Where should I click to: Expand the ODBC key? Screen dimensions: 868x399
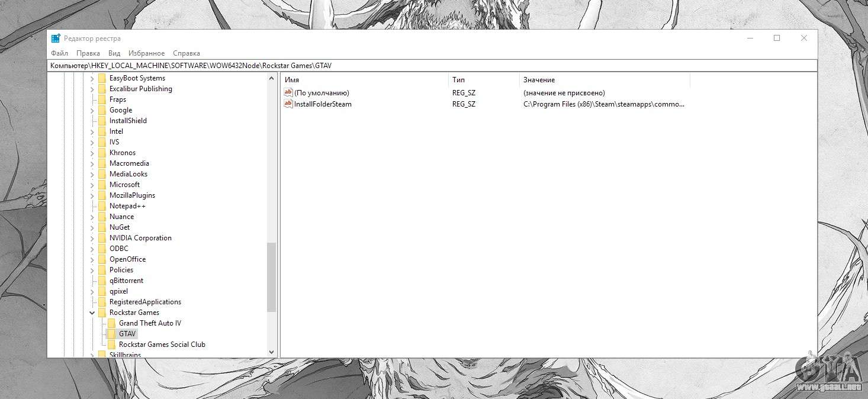coord(92,249)
